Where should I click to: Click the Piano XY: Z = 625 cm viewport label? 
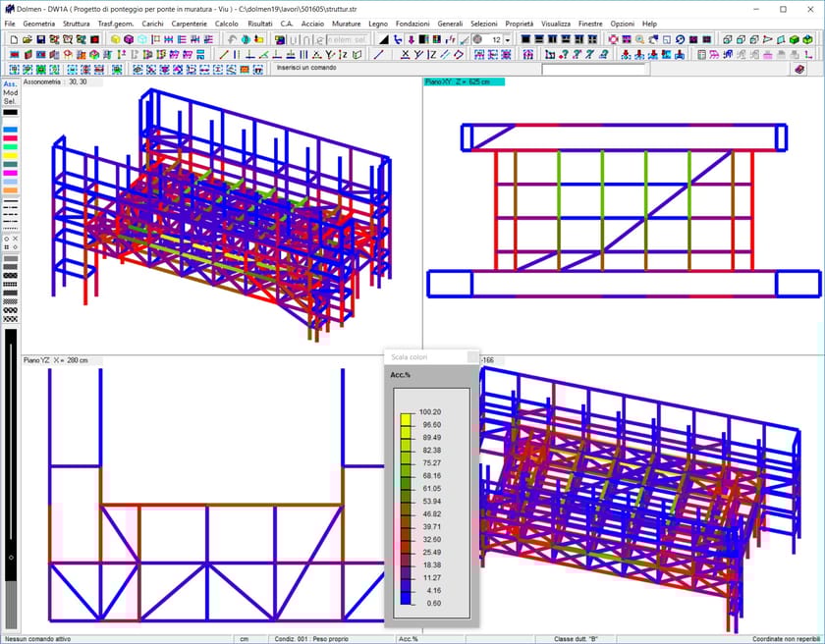457,83
